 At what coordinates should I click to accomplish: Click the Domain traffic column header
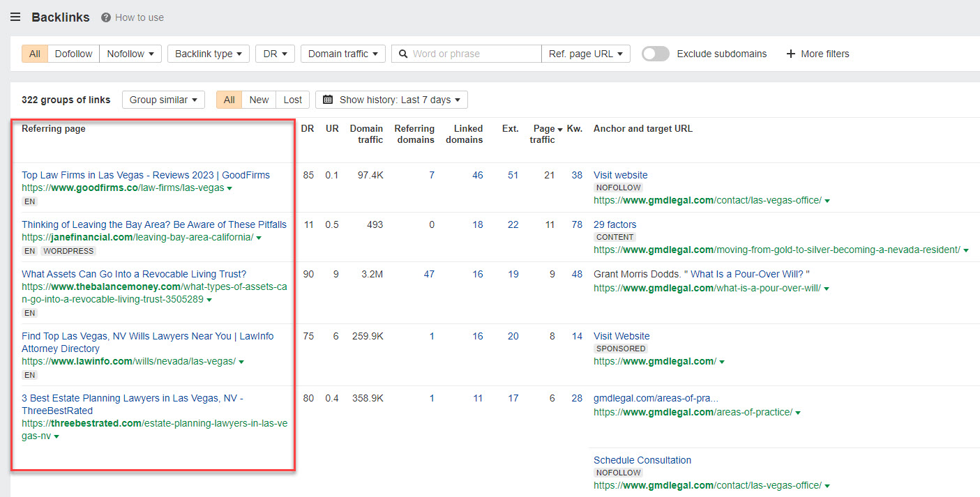coord(366,134)
